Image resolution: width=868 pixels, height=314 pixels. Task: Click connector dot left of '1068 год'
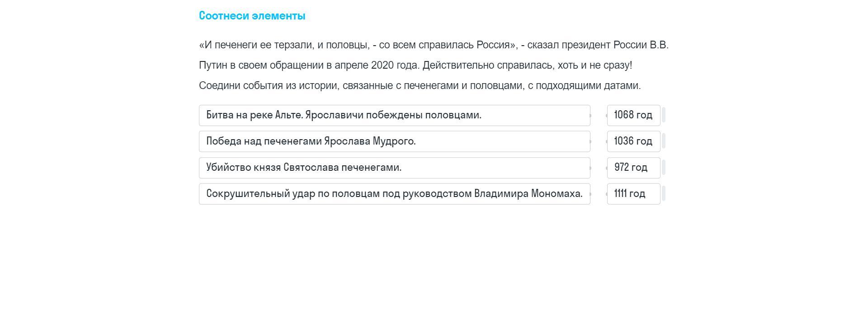[x=607, y=116]
